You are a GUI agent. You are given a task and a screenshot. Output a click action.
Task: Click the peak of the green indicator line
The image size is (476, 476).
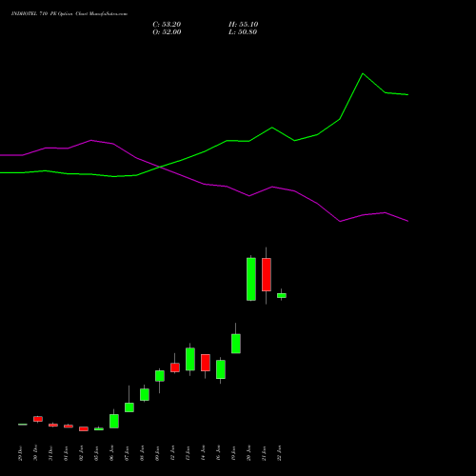363,73
